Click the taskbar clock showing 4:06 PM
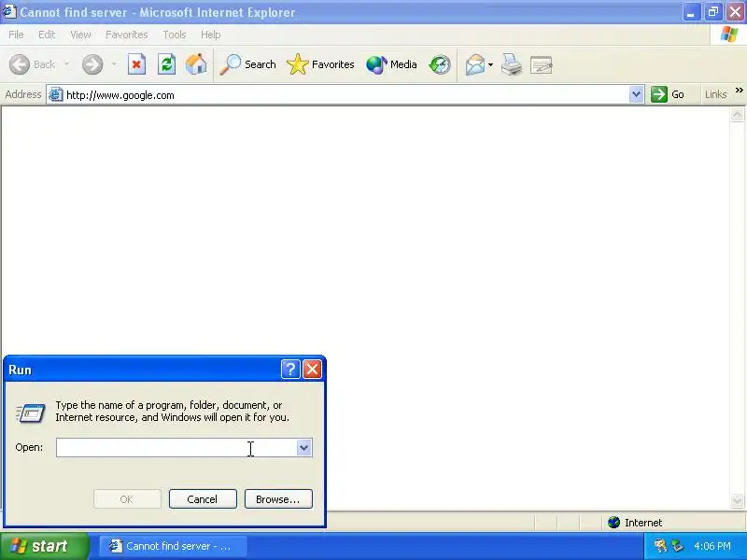The height and width of the screenshot is (560, 747). click(712, 546)
